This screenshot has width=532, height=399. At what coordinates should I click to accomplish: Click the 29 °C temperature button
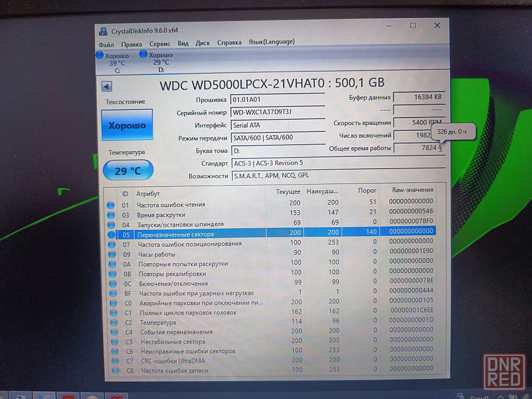coord(128,171)
